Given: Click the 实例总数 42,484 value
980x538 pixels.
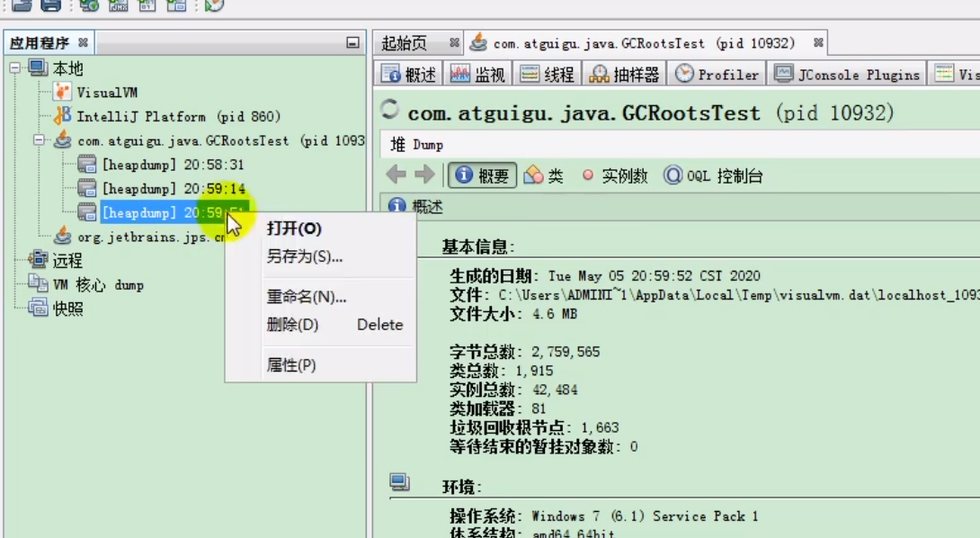Looking at the screenshot, I should pyautogui.click(x=555, y=390).
